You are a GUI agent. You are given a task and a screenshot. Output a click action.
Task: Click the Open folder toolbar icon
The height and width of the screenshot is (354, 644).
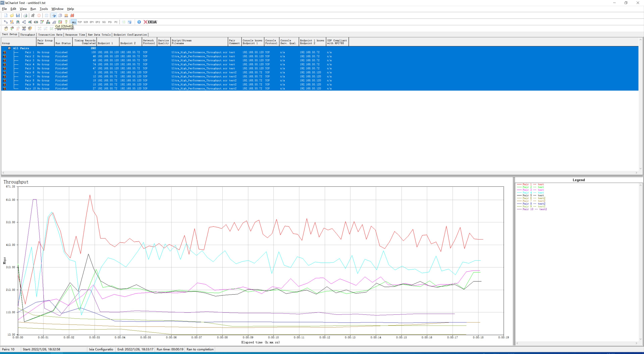tap(12, 15)
